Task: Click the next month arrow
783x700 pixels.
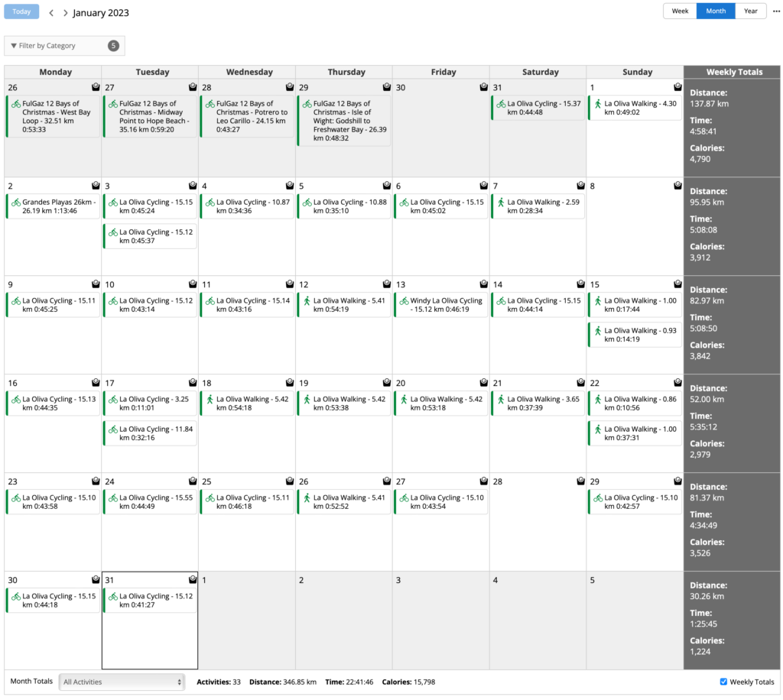Action: [x=65, y=13]
